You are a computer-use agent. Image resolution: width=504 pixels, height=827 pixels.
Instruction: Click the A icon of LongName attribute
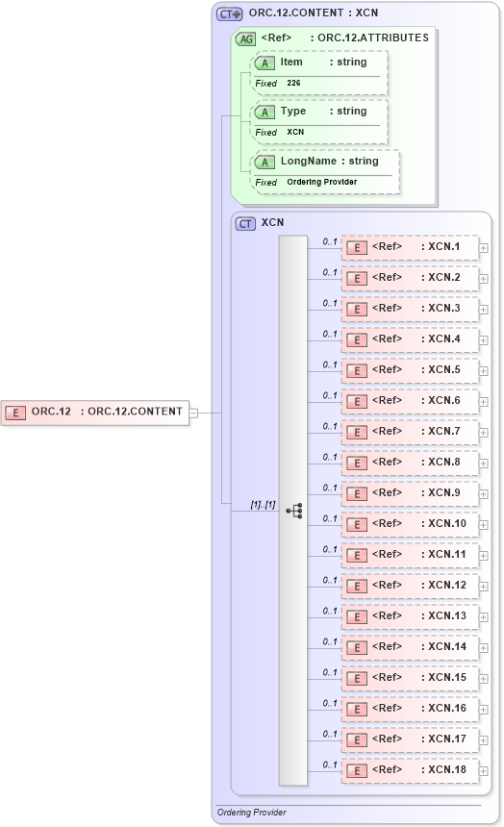pos(265,163)
